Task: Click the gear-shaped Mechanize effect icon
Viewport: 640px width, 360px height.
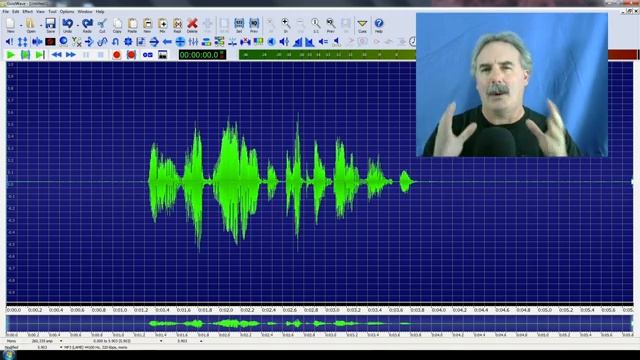Action: (x=128, y=42)
